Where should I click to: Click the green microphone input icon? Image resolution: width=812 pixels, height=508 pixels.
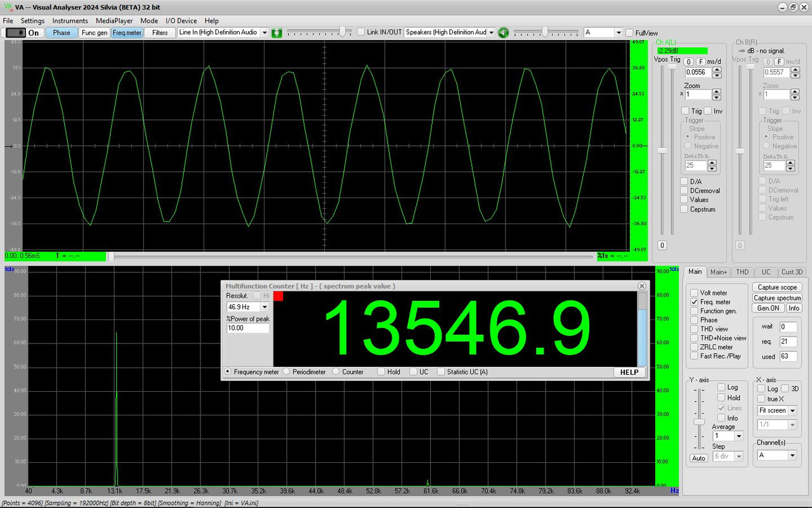(x=277, y=32)
